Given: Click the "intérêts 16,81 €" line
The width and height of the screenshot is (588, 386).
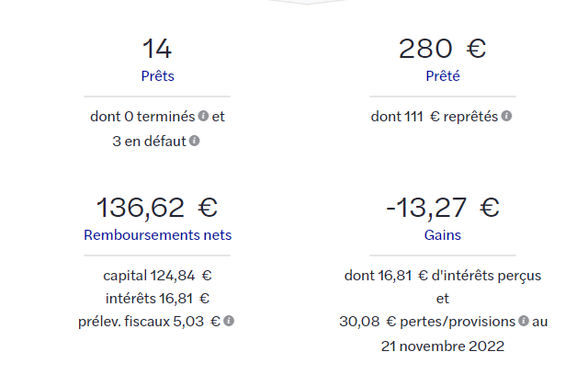Looking at the screenshot, I should [157, 298].
